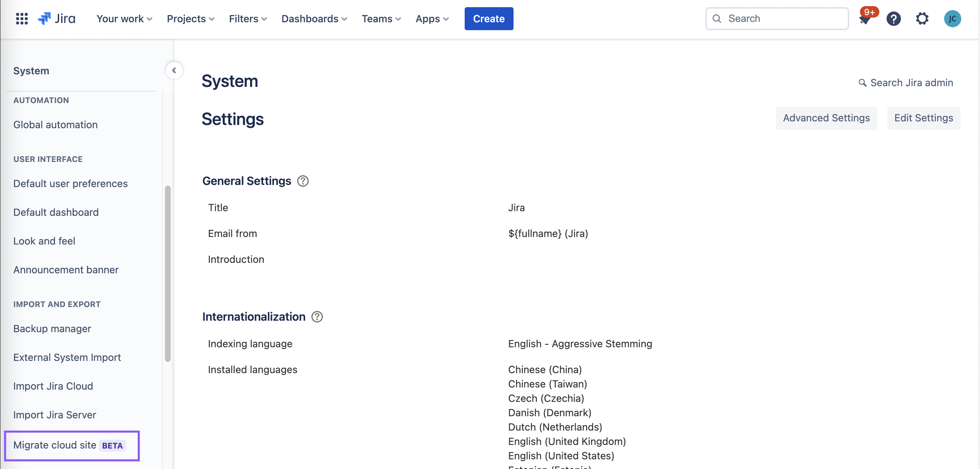Screen dimensions: 980x469
Task: Expand the Projects dropdown
Action: [190, 19]
